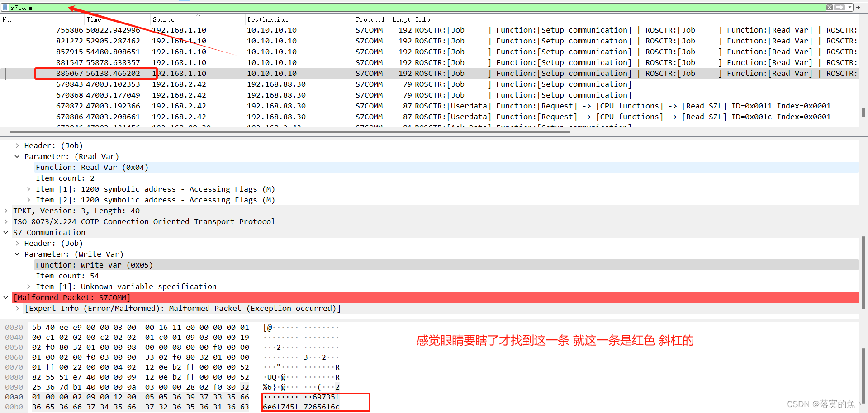This screenshot has height=413, width=868.
Task: Select packet 670886 with Read SZL ID=0x001c
Action: point(430,117)
